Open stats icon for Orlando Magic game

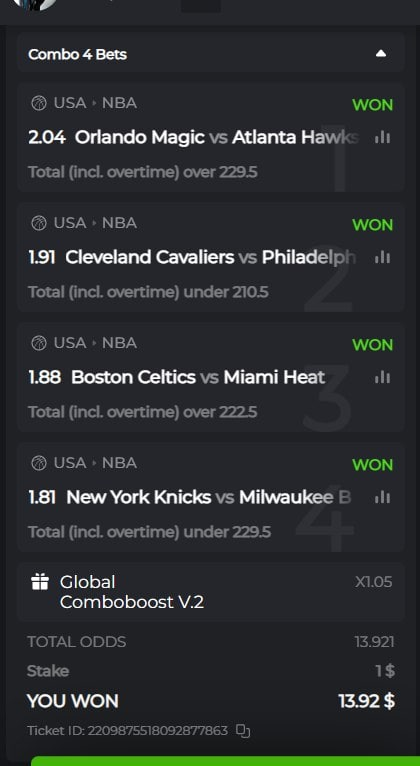[382, 138]
